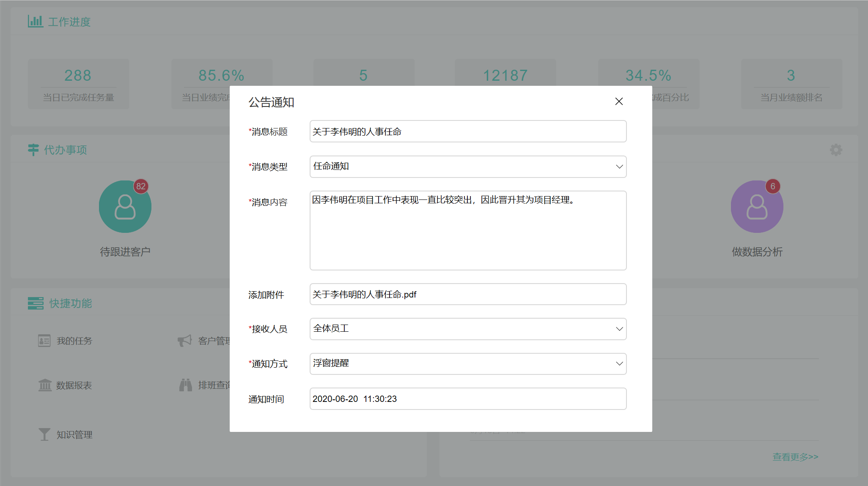The height and width of the screenshot is (486, 868).
Task: Click the *接收人员 field label
Action: tap(268, 329)
